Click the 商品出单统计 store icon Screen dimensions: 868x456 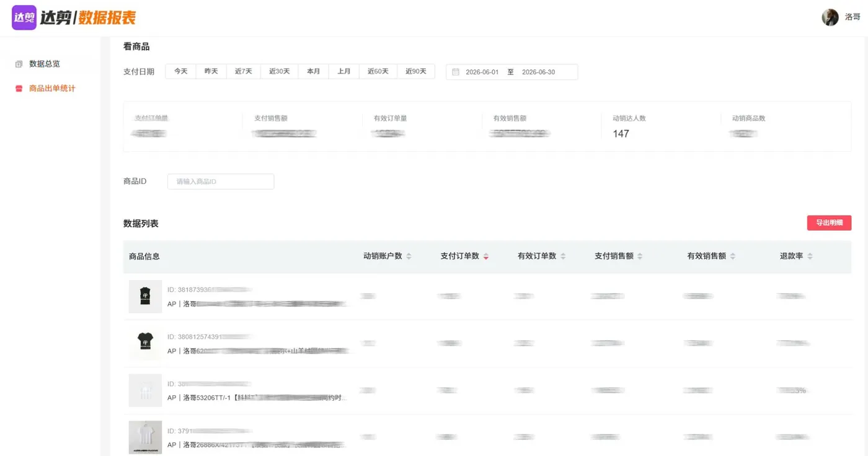pyautogui.click(x=19, y=89)
